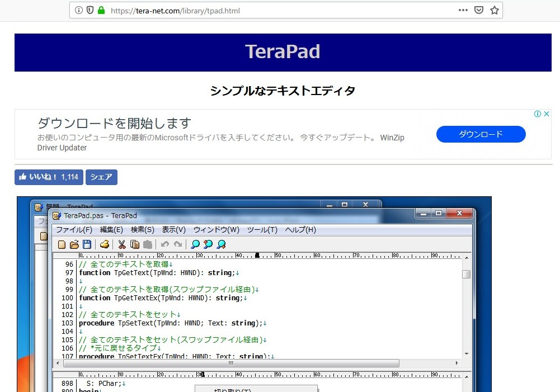Click the いいね！ like button

[x=49, y=177]
